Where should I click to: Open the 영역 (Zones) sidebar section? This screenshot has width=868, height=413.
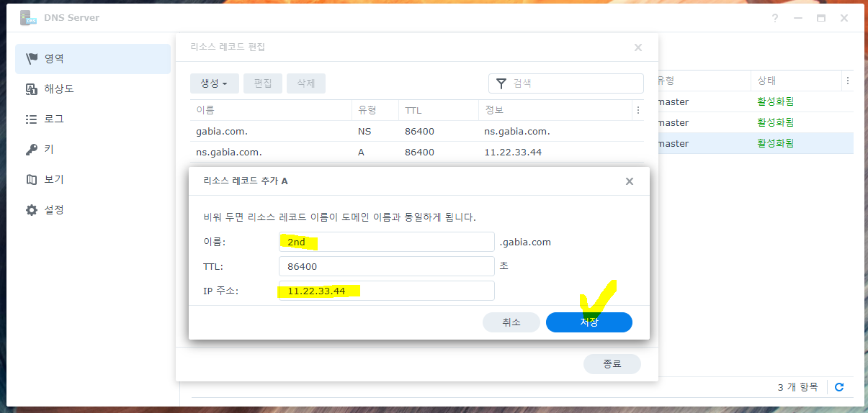pyautogui.click(x=93, y=59)
